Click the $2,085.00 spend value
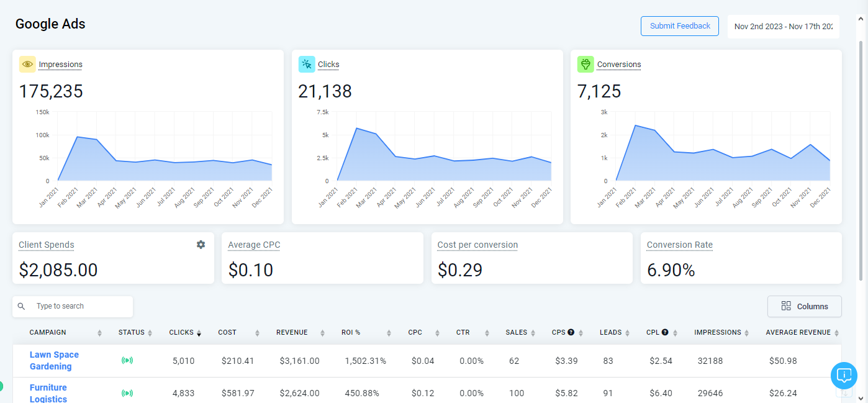868x403 pixels. pos(58,270)
